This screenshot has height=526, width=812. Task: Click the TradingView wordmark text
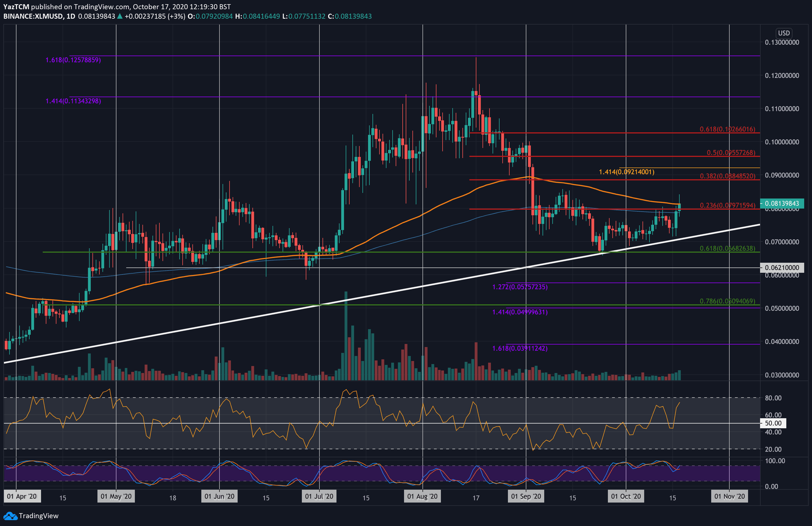pos(39,516)
